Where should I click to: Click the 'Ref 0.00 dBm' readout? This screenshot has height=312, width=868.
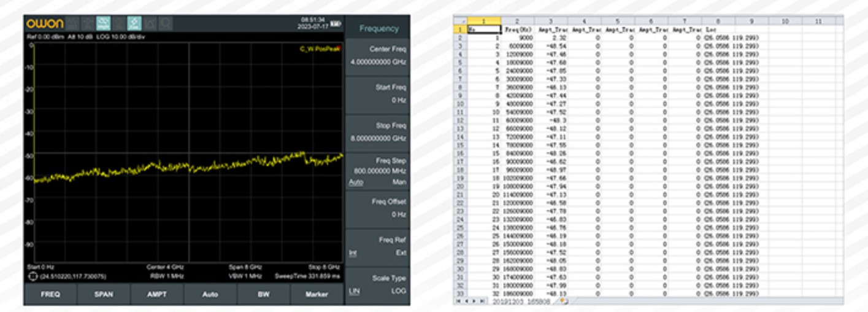(45, 37)
